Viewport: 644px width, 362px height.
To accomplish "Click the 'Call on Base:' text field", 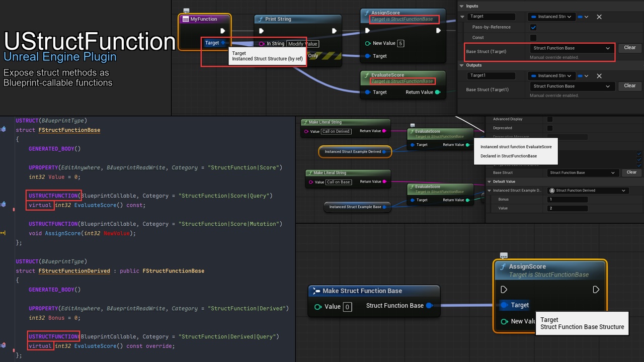I will pos(339,182).
